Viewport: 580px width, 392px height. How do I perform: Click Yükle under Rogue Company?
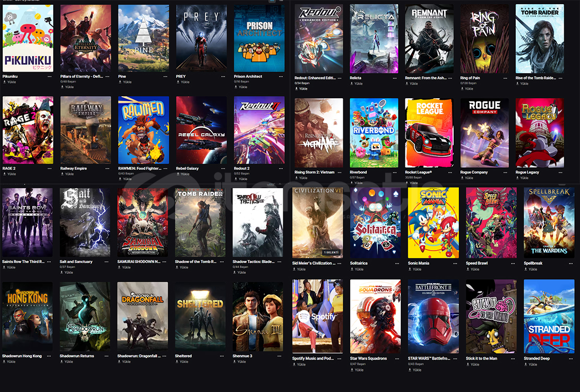[467, 178]
